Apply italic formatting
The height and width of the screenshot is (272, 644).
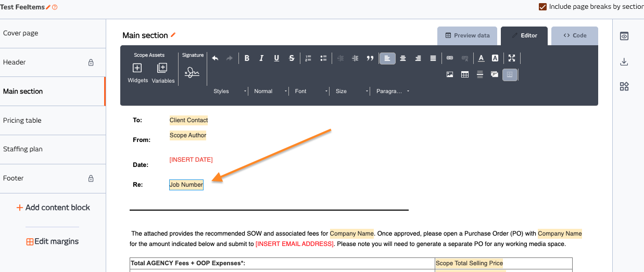(x=261, y=58)
